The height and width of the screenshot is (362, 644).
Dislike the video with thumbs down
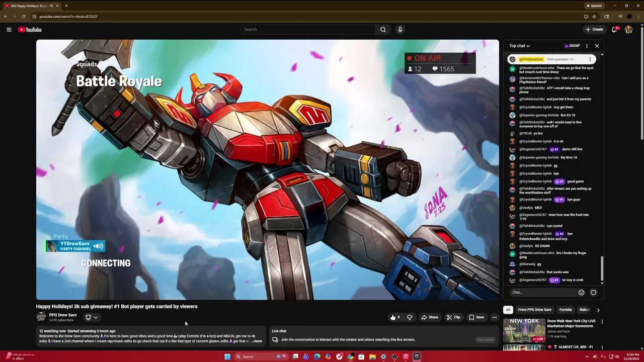410,317
